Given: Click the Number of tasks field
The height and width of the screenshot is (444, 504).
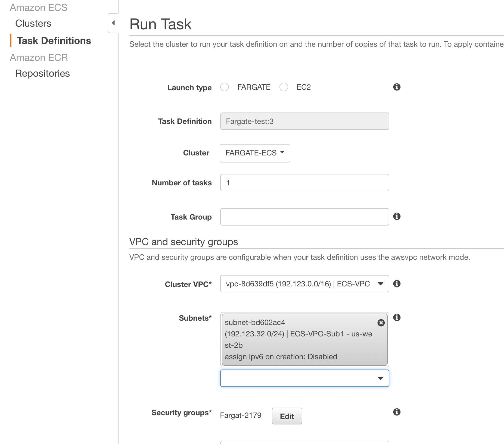Looking at the screenshot, I should point(304,183).
